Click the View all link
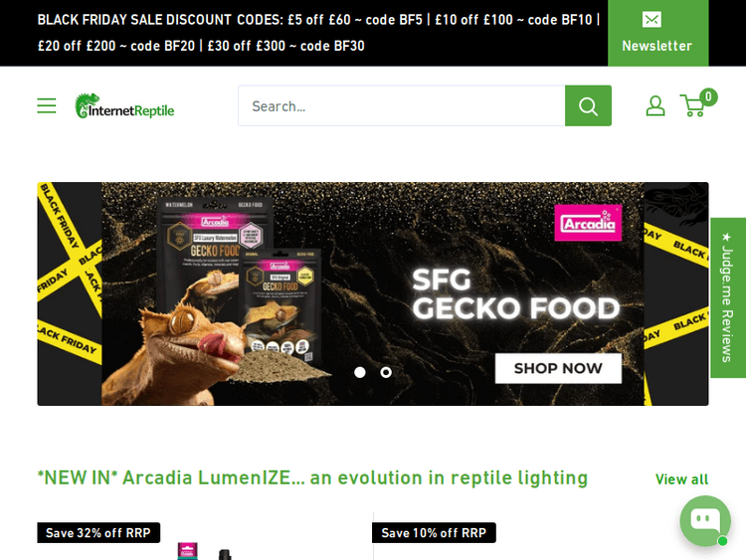 point(681,479)
